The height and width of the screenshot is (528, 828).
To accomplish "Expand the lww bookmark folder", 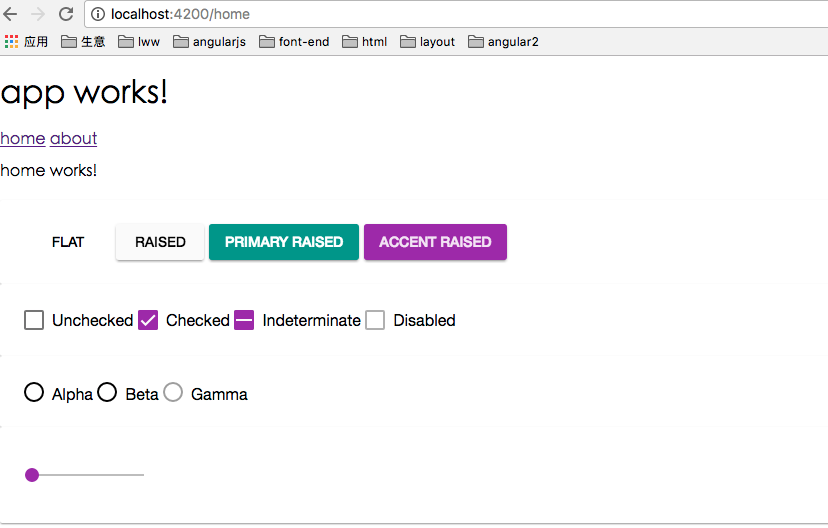I will pyautogui.click(x=139, y=42).
